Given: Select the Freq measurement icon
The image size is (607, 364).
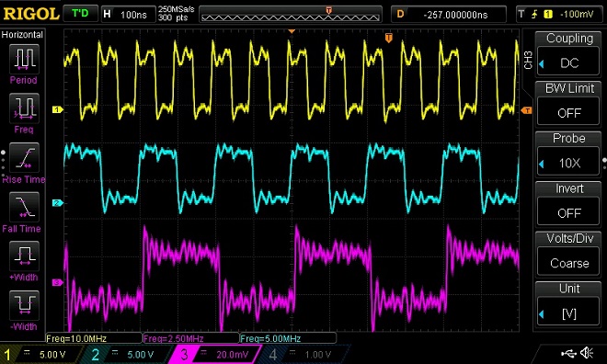Looking at the screenshot, I should [x=24, y=108].
